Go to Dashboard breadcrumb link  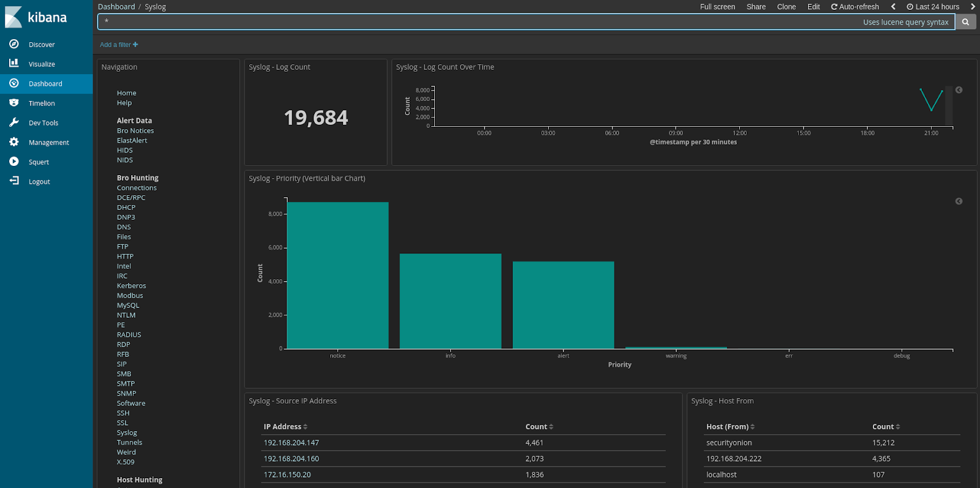[116, 7]
